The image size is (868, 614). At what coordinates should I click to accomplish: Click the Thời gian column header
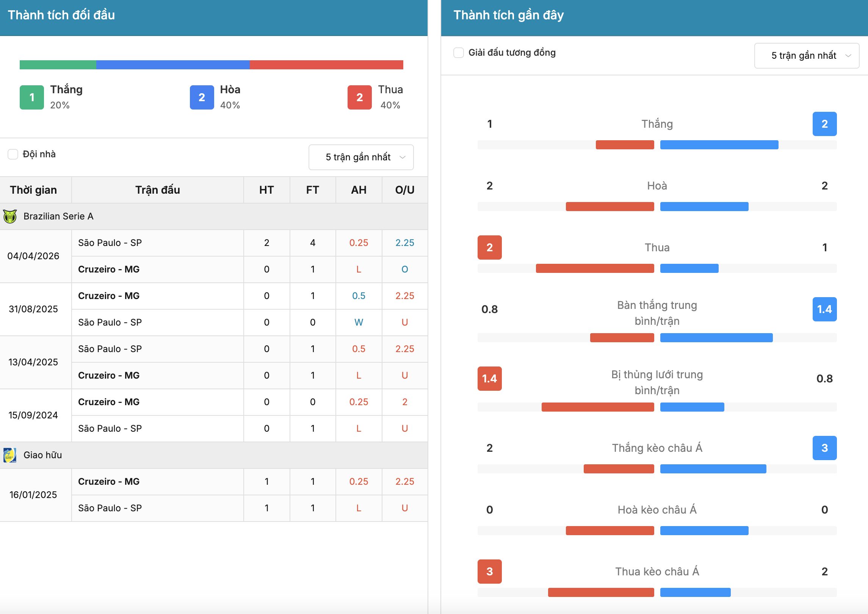(x=33, y=190)
